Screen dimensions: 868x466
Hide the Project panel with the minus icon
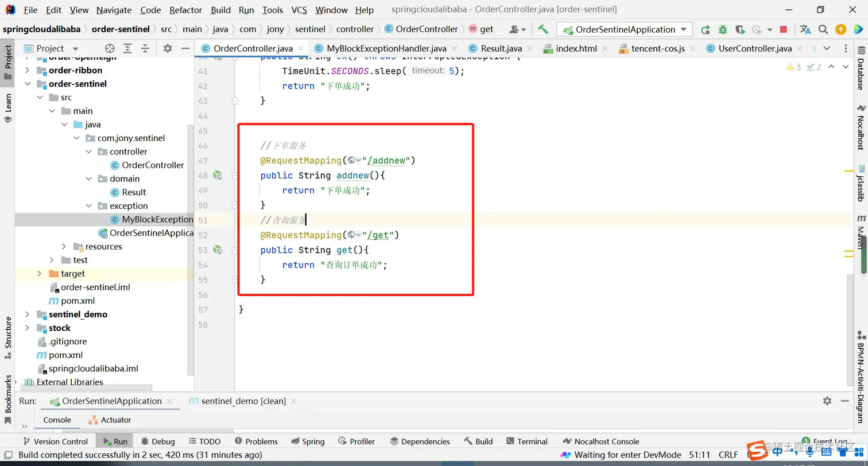pos(185,48)
